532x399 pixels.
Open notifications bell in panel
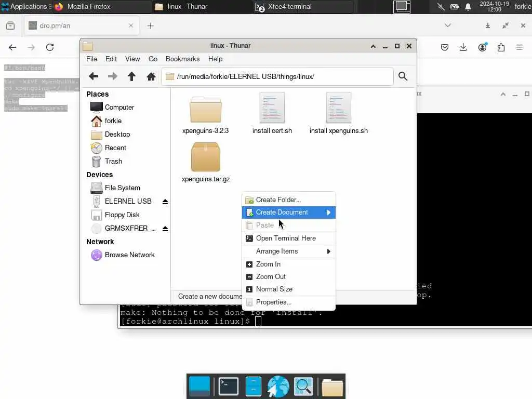(x=468, y=7)
